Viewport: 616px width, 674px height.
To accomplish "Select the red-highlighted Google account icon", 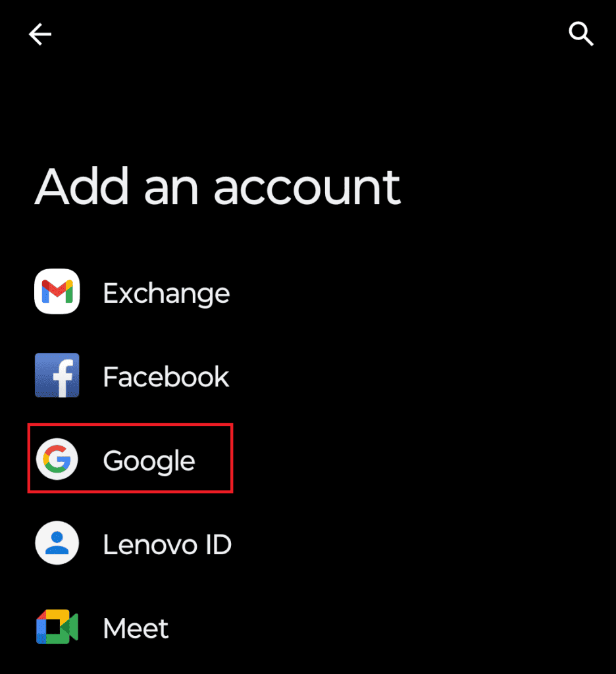I will tap(57, 459).
